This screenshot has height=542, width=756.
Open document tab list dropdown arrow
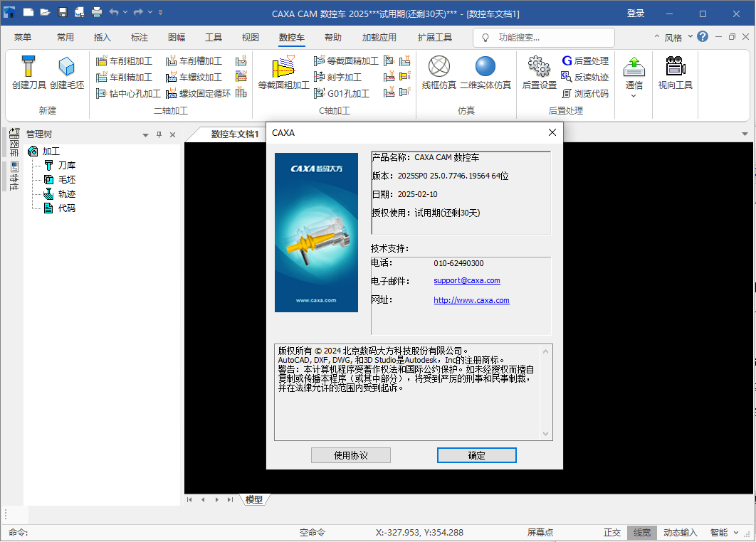[745, 134]
